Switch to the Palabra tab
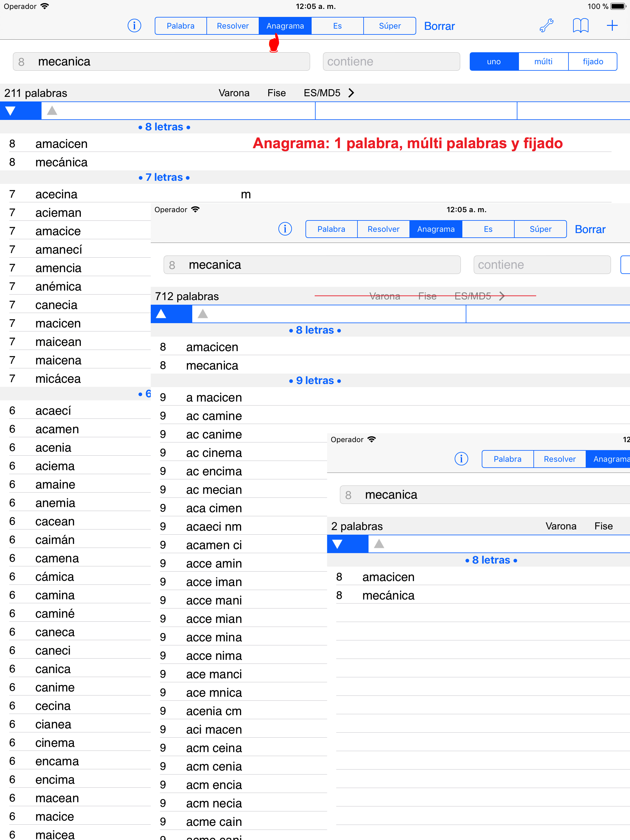630x840 pixels. [181, 26]
